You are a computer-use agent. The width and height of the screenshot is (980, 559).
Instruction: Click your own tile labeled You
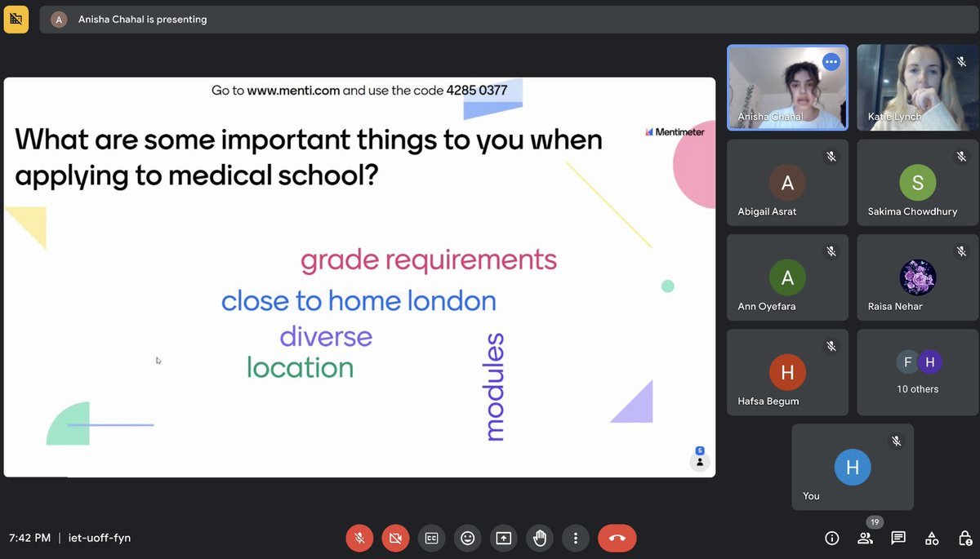(x=853, y=467)
